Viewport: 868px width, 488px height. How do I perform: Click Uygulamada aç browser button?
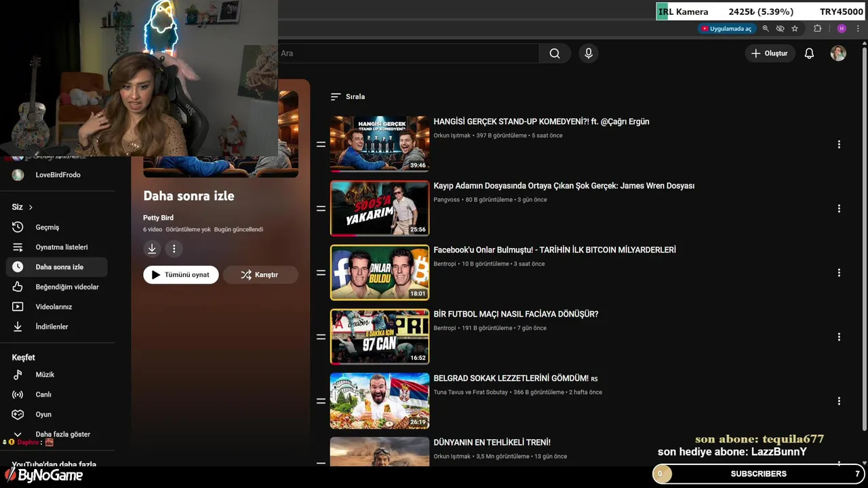pyautogui.click(x=727, y=28)
